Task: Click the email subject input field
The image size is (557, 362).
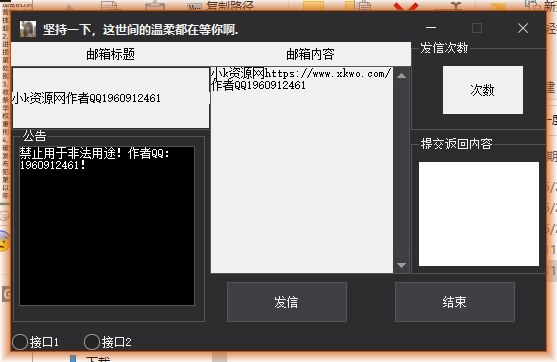Action: (x=111, y=98)
